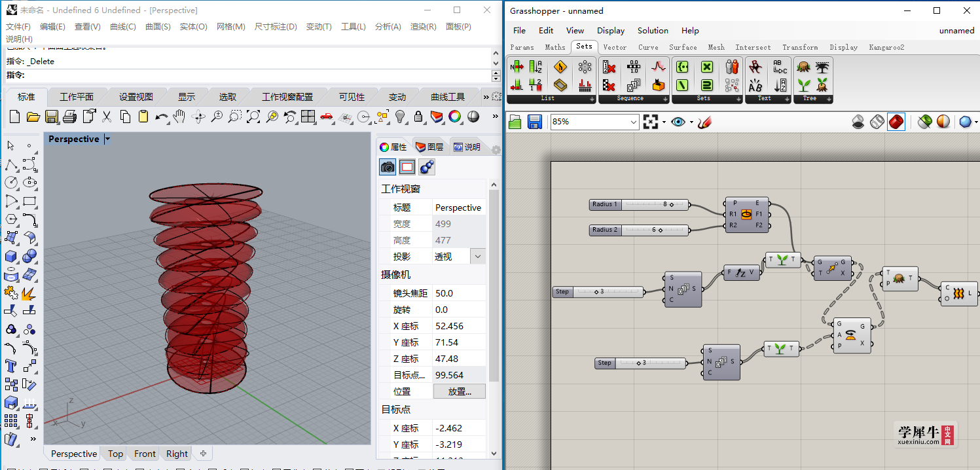Select the Rotate view tool
The height and width of the screenshot is (470, 980).
tap(198, 117)
